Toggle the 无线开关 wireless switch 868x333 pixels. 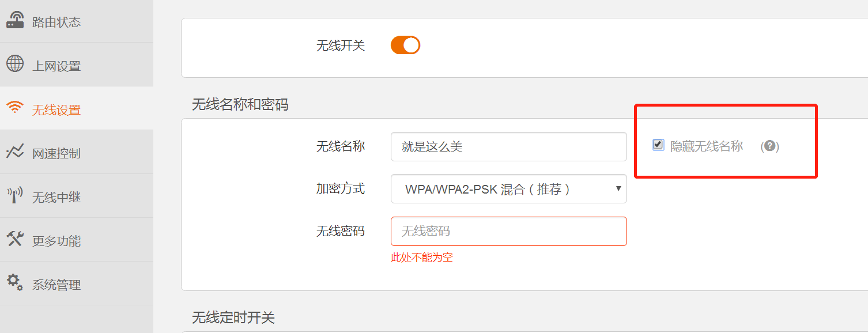click(x=405, y=45)
